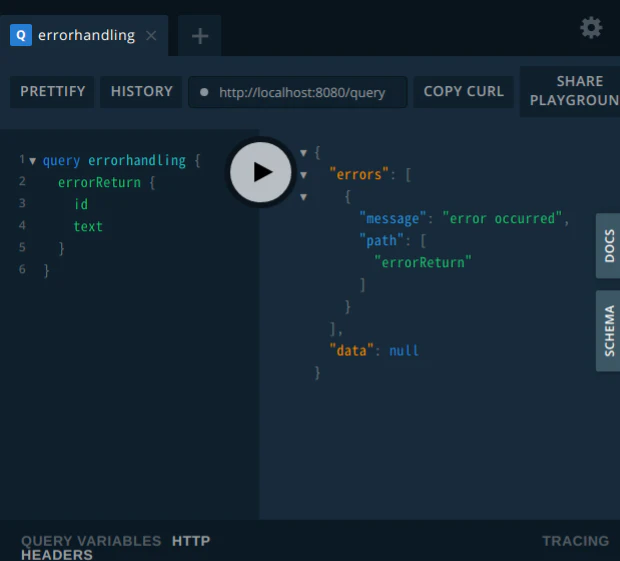
Task: Click the "message" key in response
Action: coord(392,219)
